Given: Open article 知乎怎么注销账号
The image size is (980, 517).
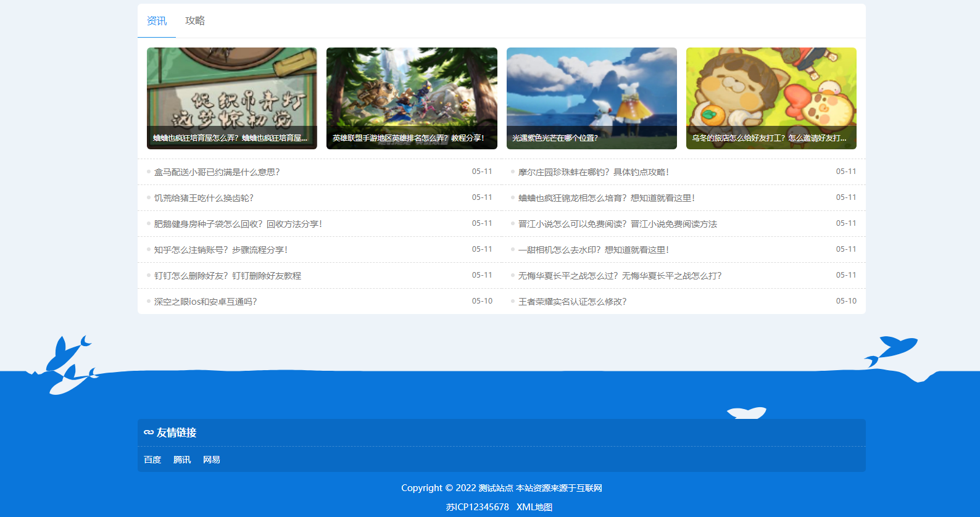Looking at the screenshot, I should 221,250.
